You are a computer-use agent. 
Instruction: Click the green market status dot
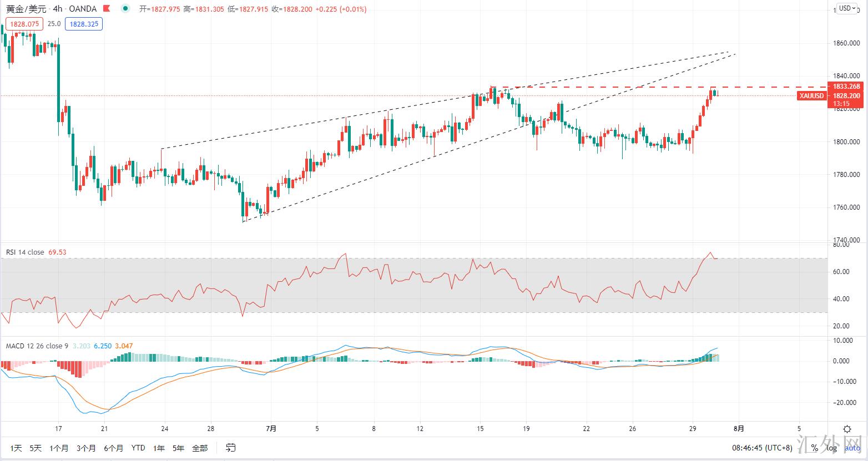click(x=127, y=9)
